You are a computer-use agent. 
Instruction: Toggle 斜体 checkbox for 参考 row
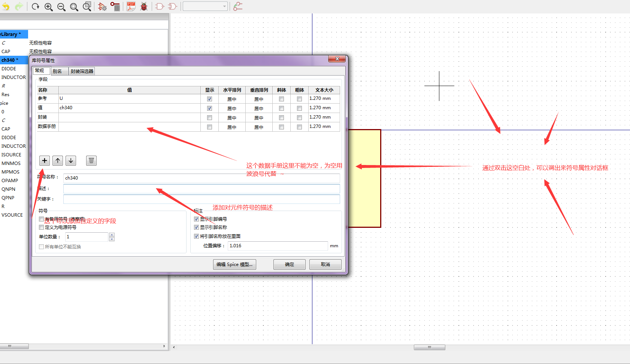[281, 99]
